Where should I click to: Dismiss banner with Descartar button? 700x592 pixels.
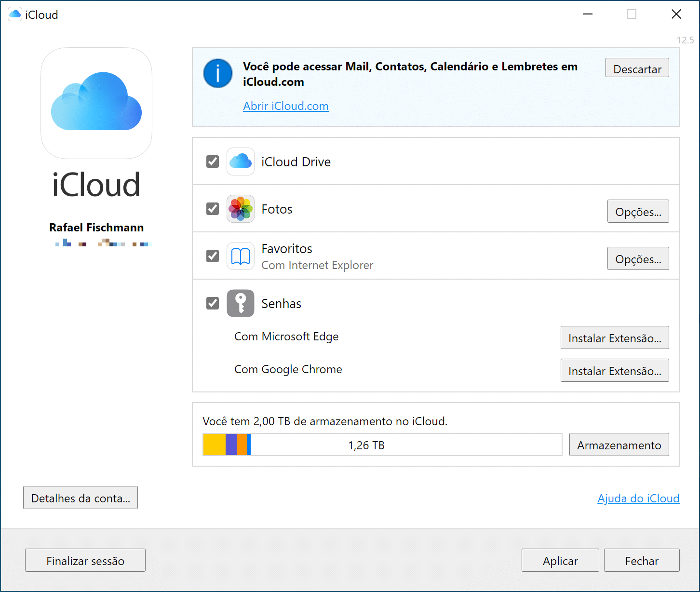pos(637,68)
